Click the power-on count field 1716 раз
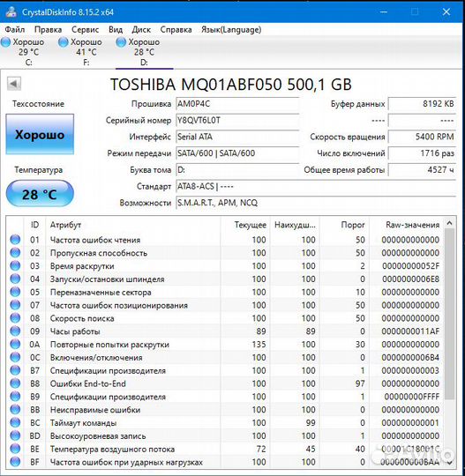Image resolution: width=465 pixels, height=476 pixels. coord(422,153)
